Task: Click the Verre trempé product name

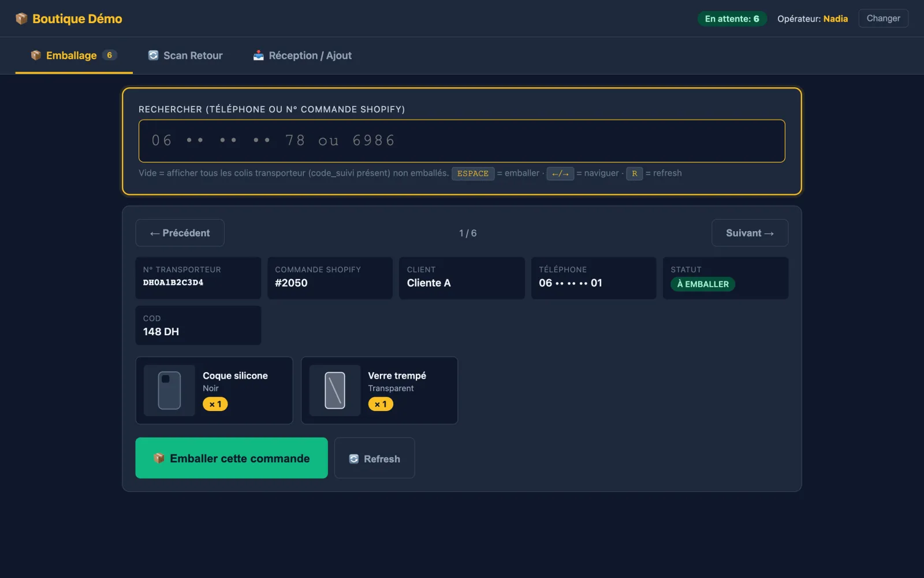Action: click(x=397, y=376)
